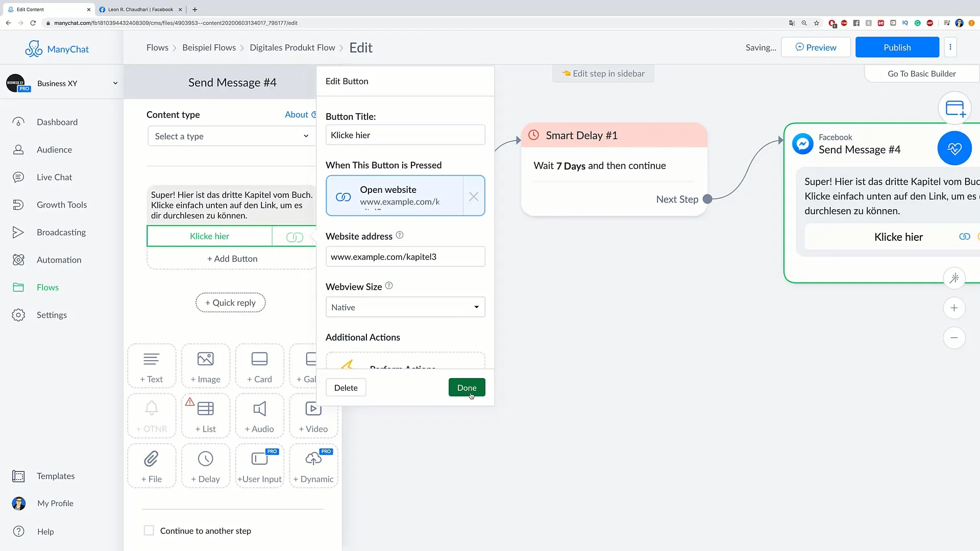Add a Video content block

[313, 416]
